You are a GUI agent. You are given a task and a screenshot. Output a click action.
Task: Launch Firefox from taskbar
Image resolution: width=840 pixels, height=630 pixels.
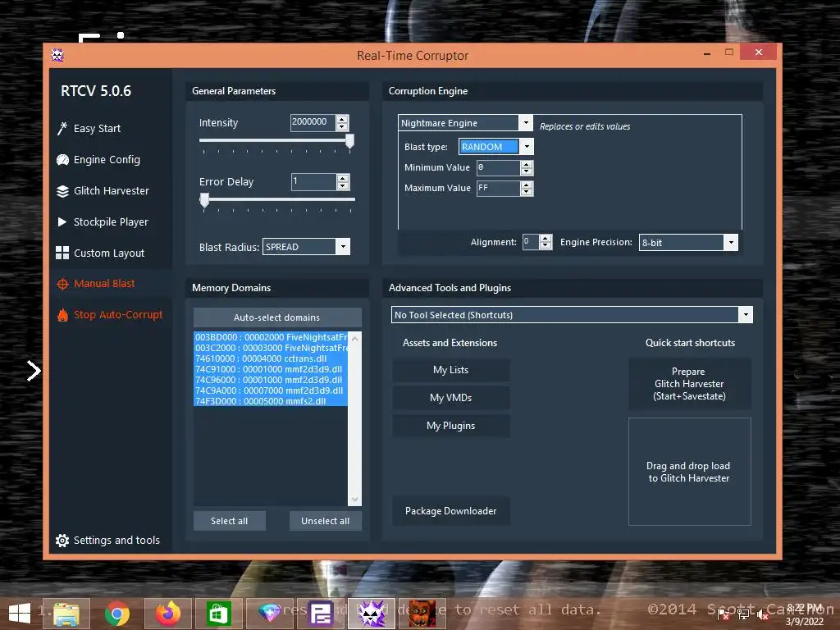click(x=167, y=614)
